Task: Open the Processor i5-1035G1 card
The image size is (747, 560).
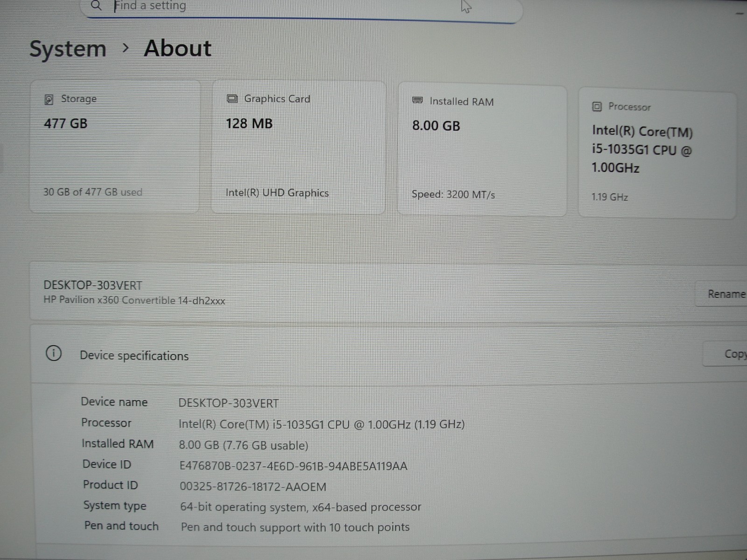Action: 657,154
